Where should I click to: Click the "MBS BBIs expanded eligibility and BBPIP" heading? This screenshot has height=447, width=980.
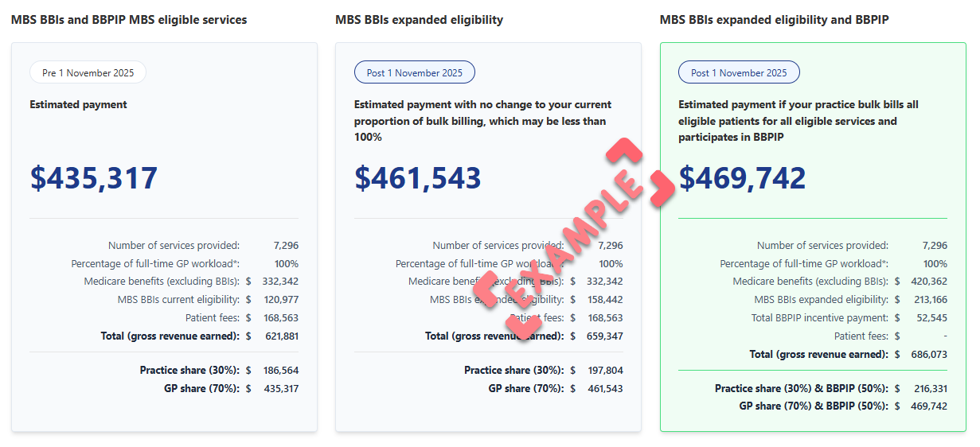pyautogui.click(x=774, y=20)
